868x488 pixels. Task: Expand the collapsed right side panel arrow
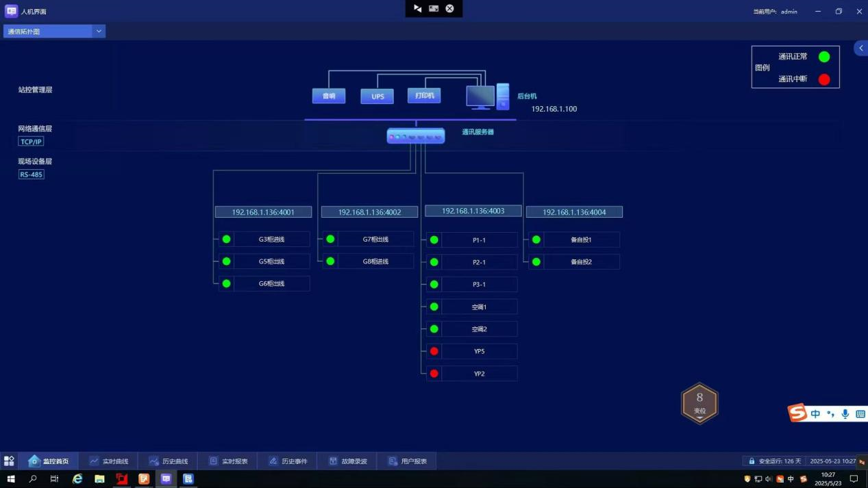[x=861, y=48]
